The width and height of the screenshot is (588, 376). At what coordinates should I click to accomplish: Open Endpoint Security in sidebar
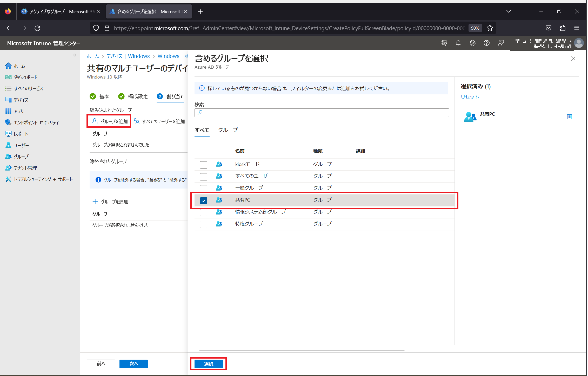pos(32,122)
